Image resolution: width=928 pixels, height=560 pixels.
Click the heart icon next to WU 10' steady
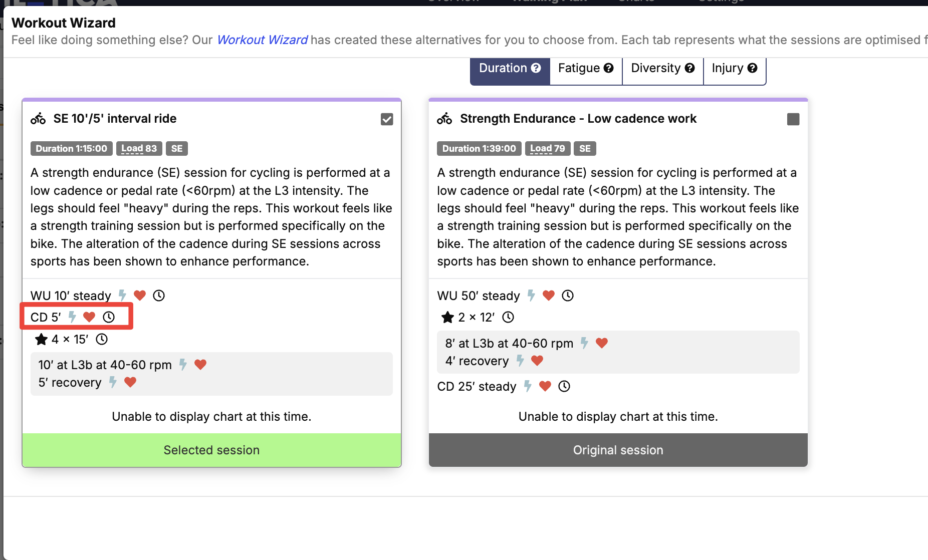point(140,296)
